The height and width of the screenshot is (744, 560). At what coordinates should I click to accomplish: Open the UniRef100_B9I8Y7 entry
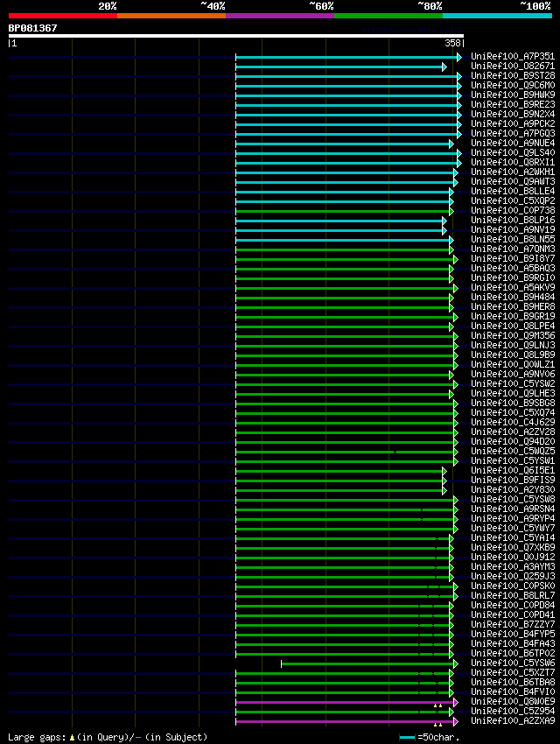point(513,258)
